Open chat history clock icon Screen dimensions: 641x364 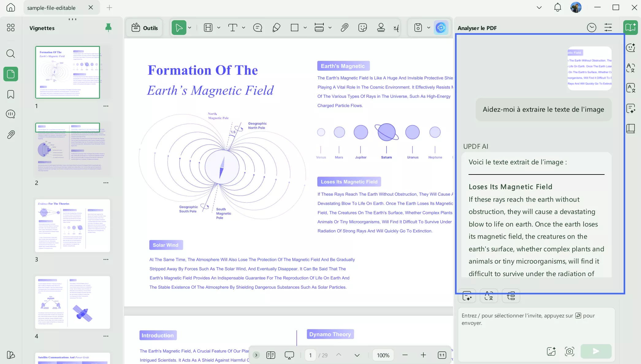pyautogui.click(x=591, y=28)
